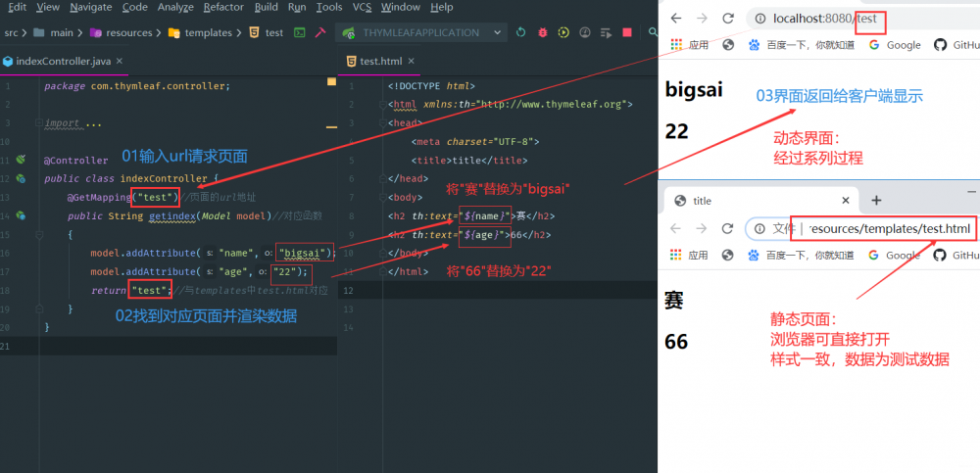Open GitHub bookmark in localhost browser

[x=956, y=45]
